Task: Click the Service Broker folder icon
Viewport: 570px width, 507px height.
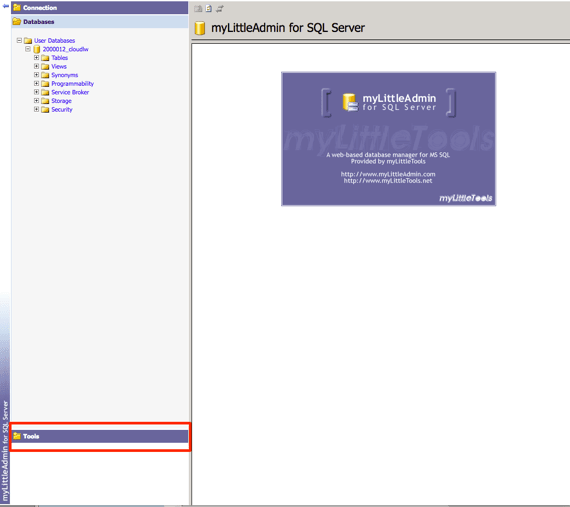Action: coord(45,92)
